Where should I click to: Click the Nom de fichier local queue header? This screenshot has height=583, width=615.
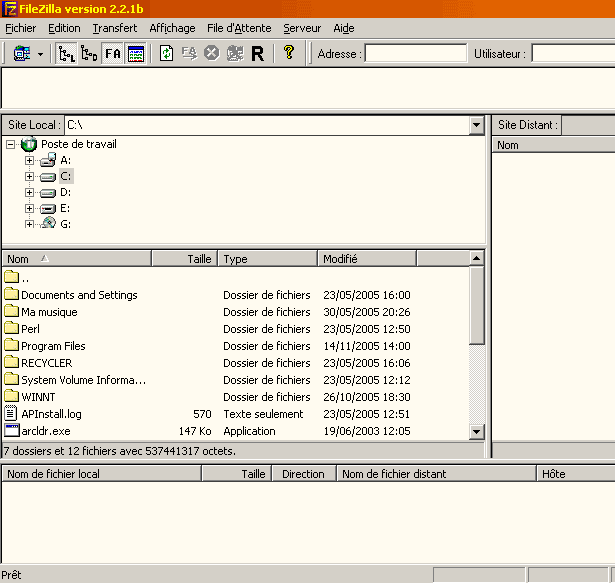[102, 474]
